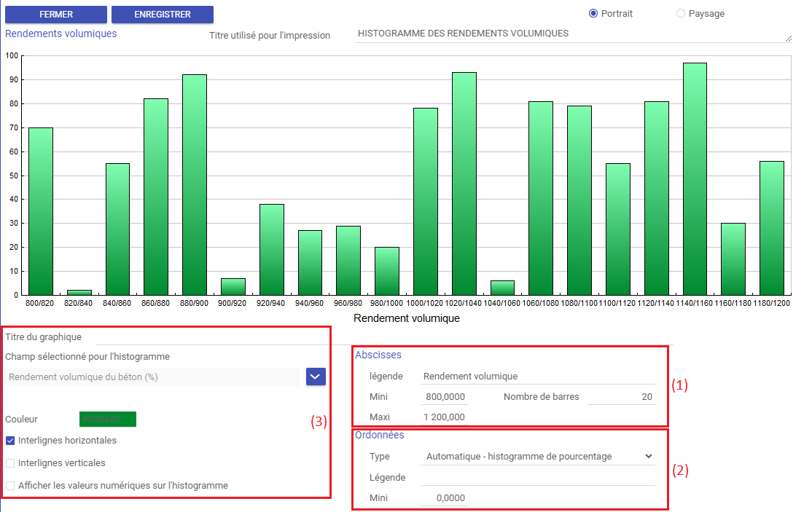This screenshot has height=512, width=812.
Task: Edit the Abscisses légende field Rendement volumique
Action: coord(537,376)
